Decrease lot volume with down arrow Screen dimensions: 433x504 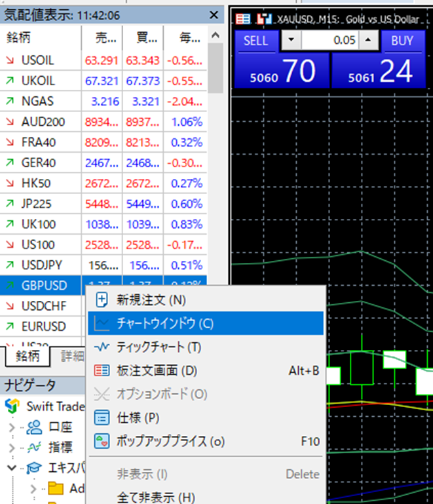coord(290,41)
